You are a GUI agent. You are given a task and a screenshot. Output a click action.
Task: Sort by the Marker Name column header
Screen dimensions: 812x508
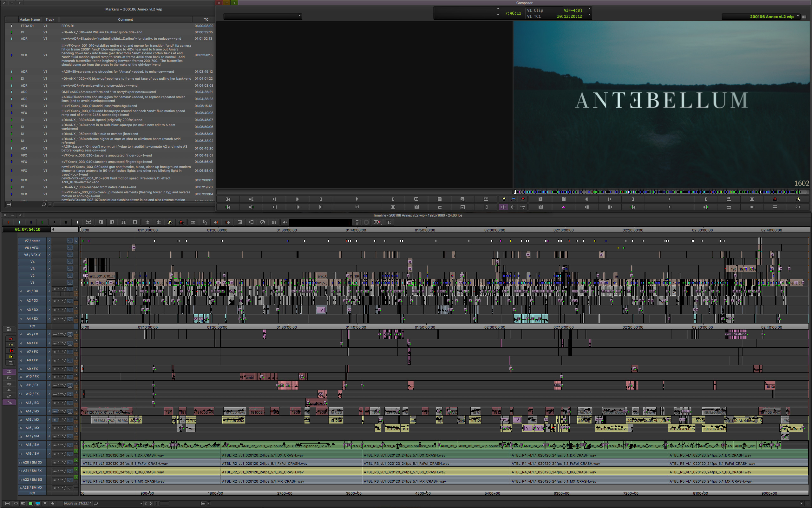click(29, 19)
